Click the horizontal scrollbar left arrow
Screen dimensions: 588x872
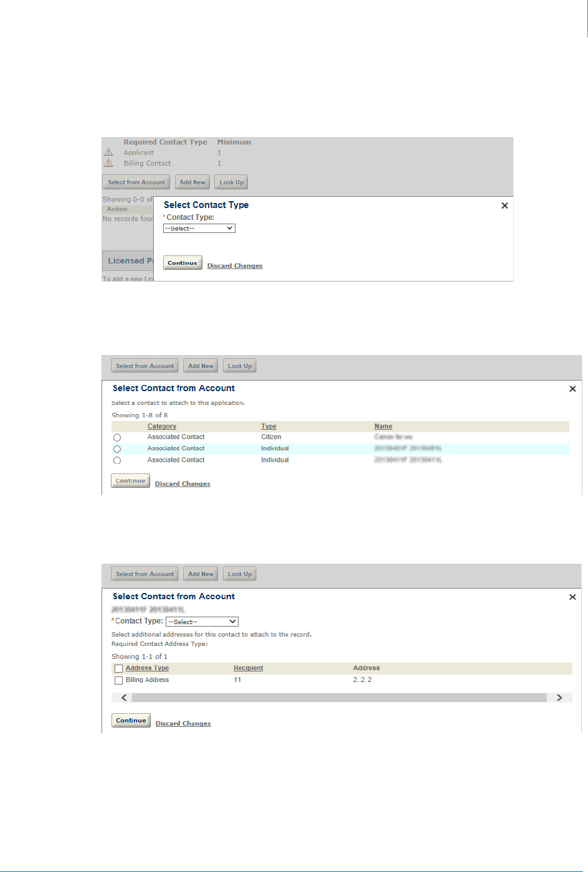(x=124, y=698)
